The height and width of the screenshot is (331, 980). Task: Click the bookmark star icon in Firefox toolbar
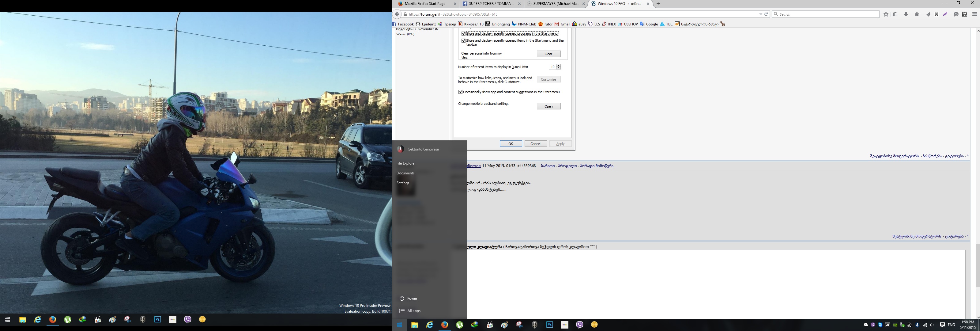coord(886,14)
